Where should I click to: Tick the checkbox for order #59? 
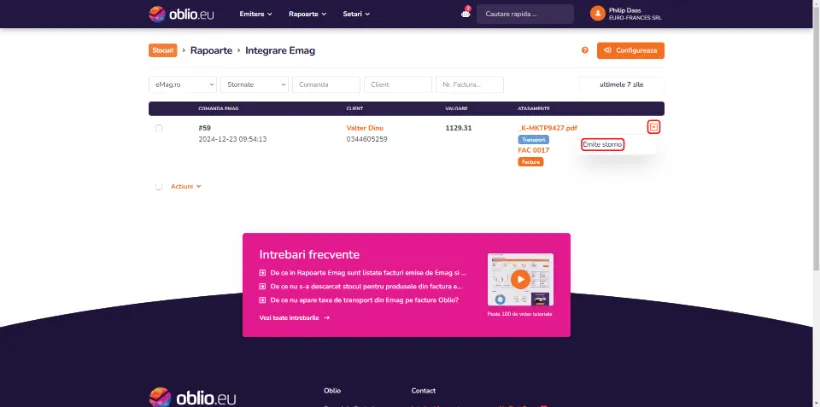159,128
